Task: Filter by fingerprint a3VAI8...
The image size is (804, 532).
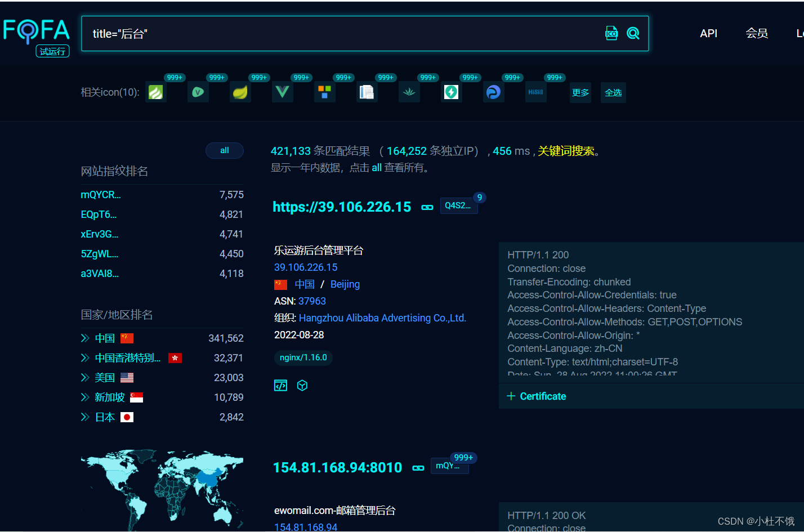Action: 100,274
